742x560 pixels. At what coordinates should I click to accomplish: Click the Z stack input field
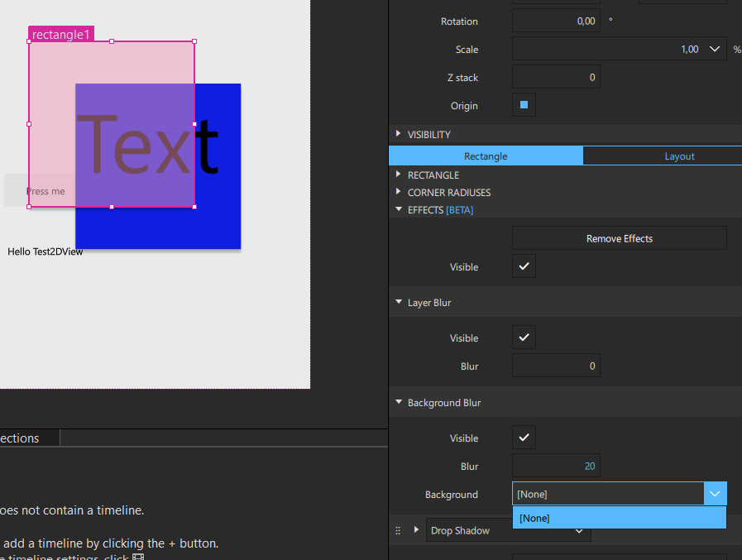tap(556, 78)
